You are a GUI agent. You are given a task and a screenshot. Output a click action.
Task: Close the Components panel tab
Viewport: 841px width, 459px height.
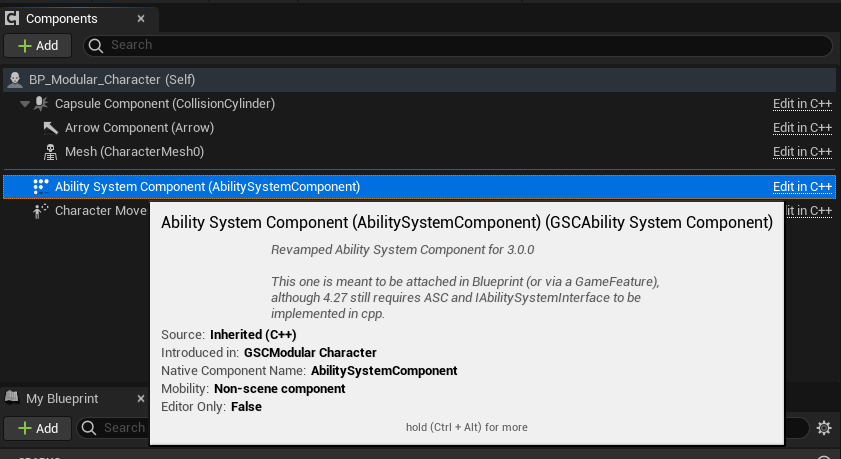141,19
